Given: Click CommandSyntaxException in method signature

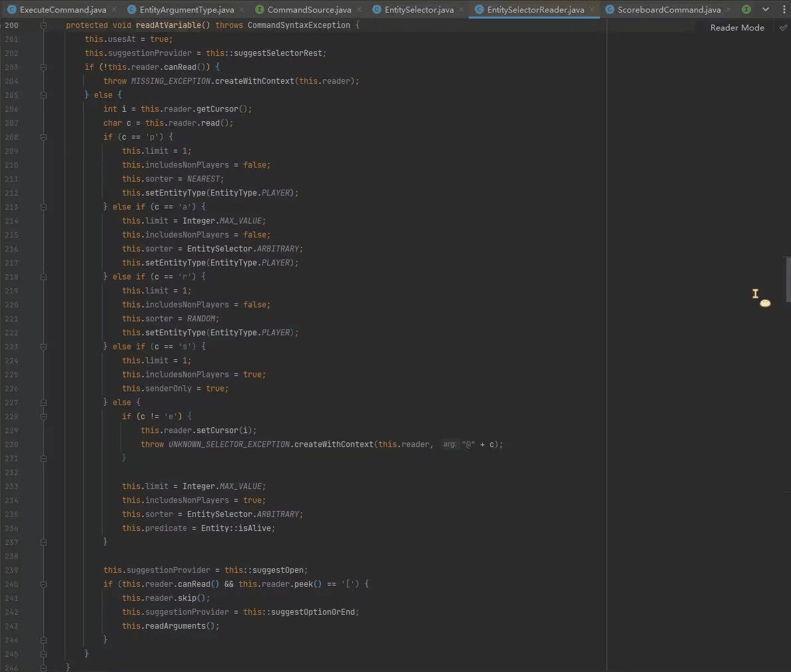Looking at the screenshot, I should 299,25.
